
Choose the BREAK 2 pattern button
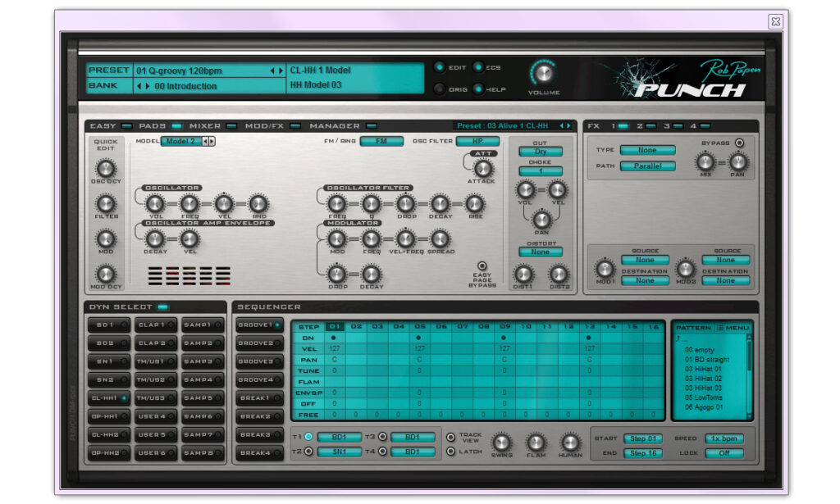tap(259, 416)
